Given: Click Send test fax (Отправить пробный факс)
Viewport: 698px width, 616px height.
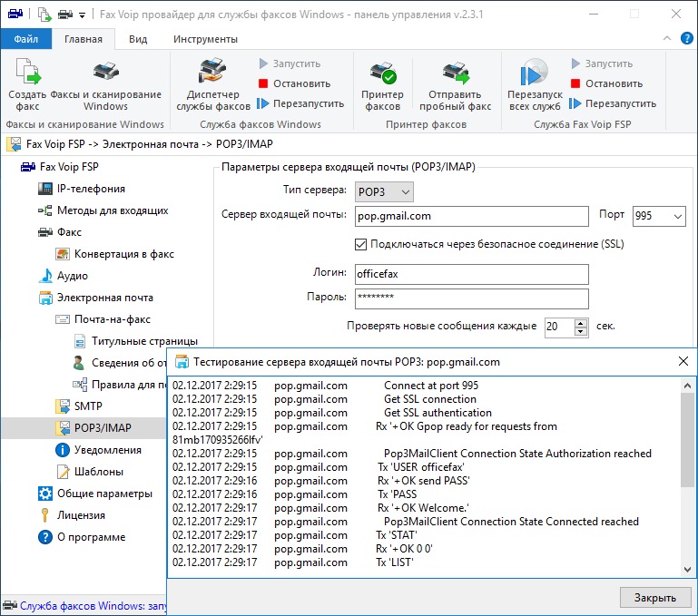Looking at the screenshot, I should 455,84.
